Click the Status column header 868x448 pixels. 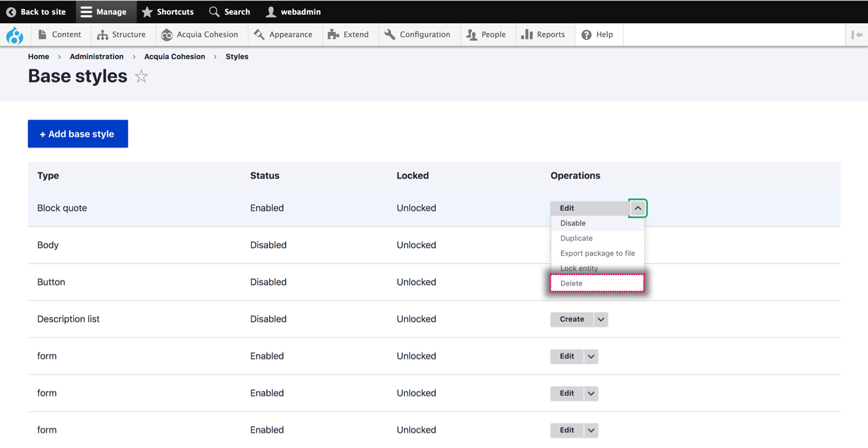pyautogui.click(x=265, y=176)
